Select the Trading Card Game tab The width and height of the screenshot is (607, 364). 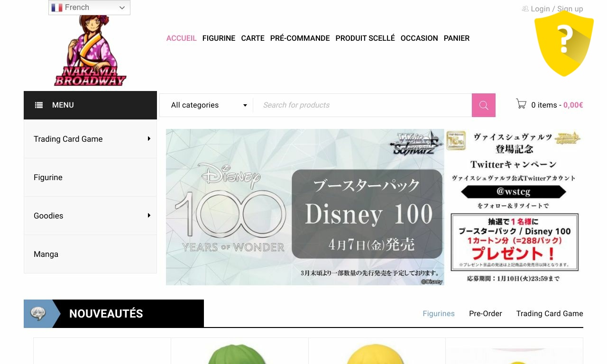tap(550, 314)
